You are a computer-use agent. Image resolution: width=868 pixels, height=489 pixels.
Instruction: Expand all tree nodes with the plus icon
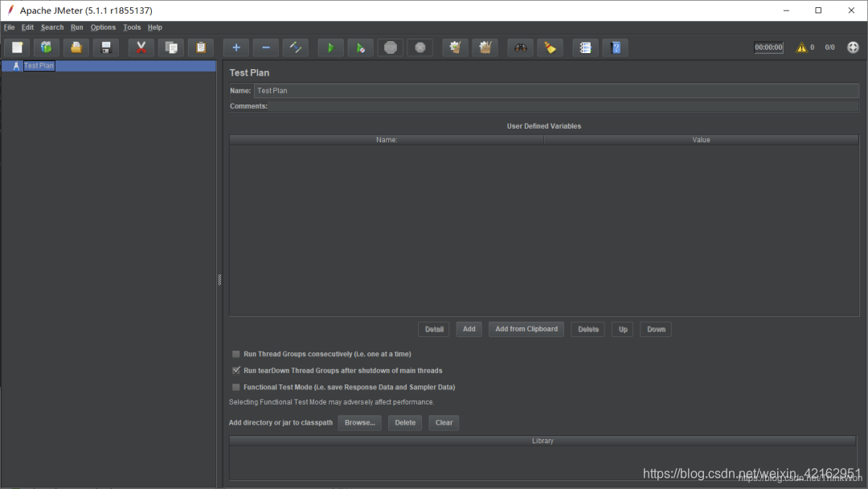236,47
